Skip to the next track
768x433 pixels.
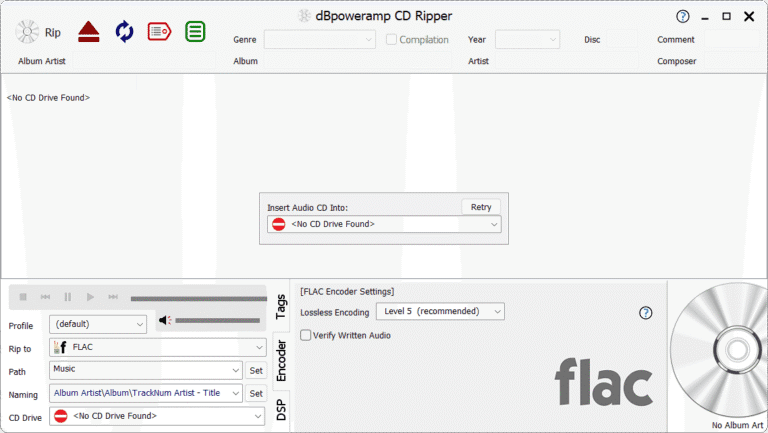click(113, 297)
